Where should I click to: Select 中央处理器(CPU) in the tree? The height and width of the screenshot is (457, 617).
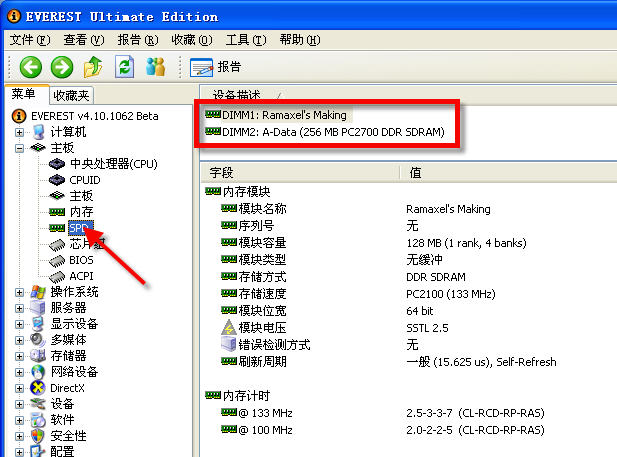(x=113, y=164)
